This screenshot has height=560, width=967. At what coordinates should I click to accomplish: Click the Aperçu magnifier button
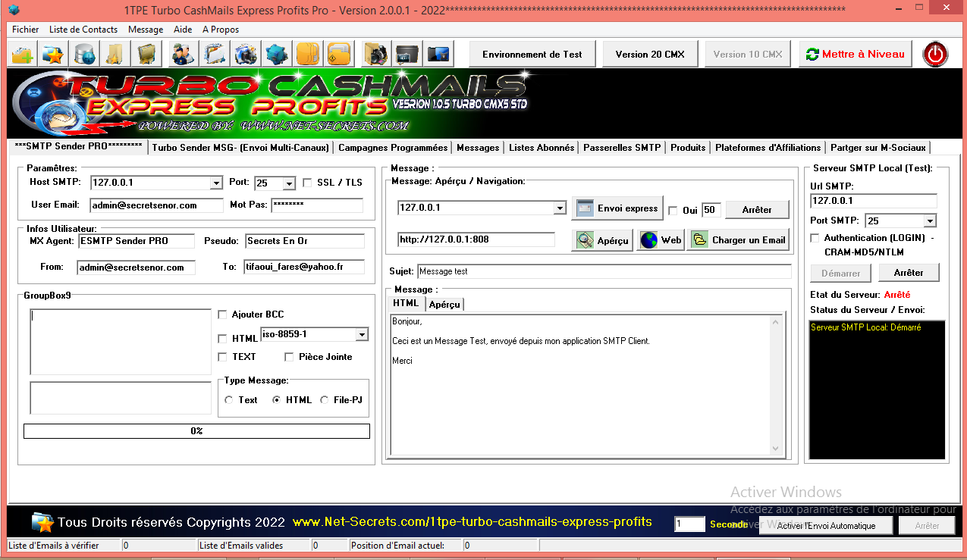click(603, 240)
